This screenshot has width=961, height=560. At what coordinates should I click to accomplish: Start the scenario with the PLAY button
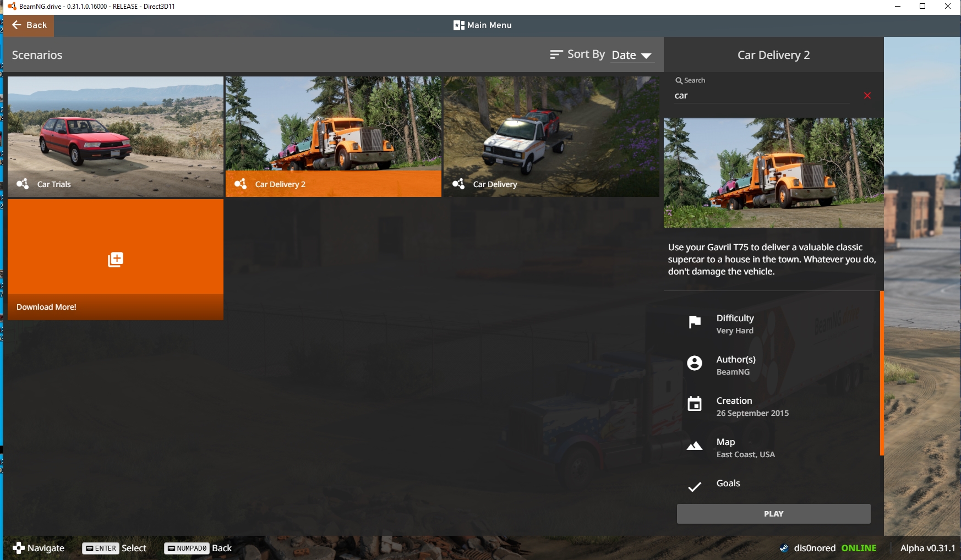click(773, 514)
